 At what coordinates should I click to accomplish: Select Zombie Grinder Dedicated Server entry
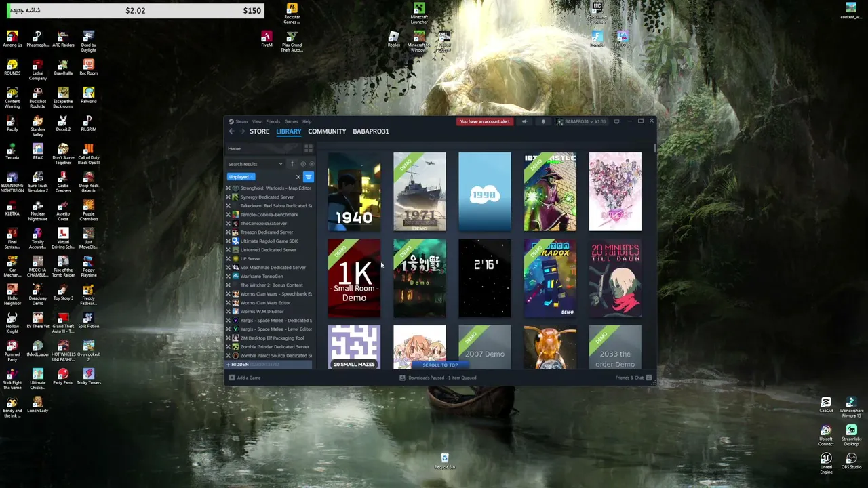tap(269, 347)
